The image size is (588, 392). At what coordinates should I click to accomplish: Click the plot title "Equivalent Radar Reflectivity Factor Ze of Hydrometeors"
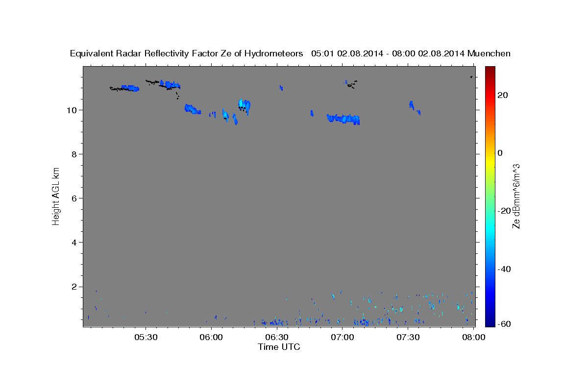pyautogui.click(x=187, y=53)
